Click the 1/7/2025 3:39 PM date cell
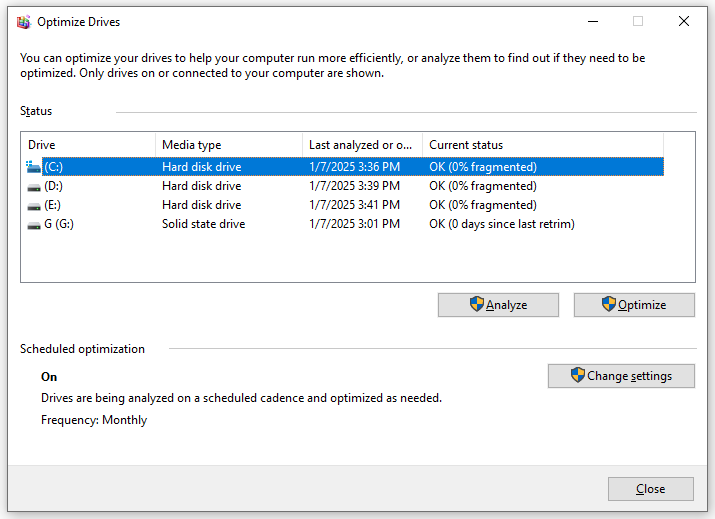 tap(354, 186)
